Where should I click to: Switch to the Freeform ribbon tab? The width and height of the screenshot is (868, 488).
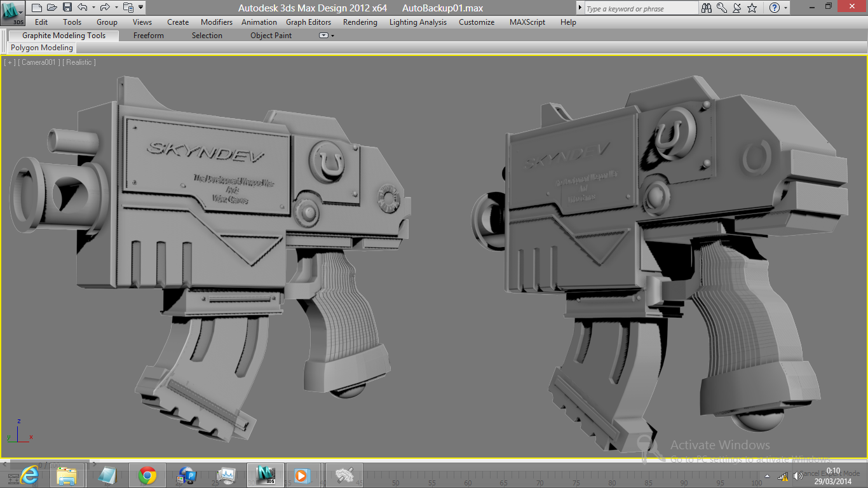click(149, 36)
